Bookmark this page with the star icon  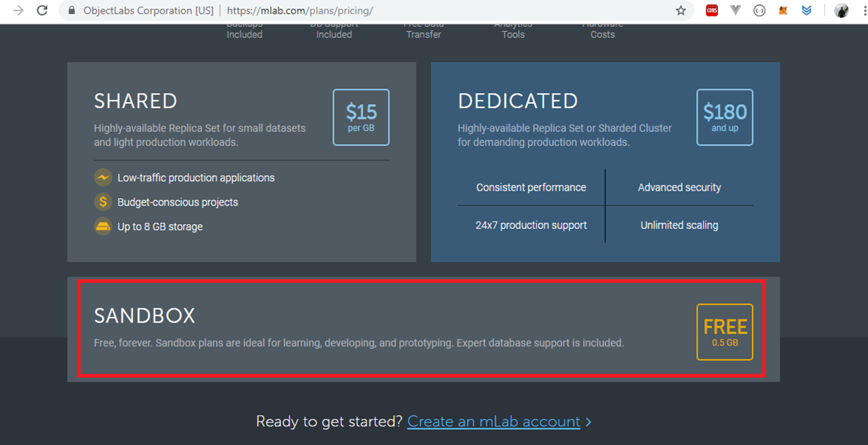[x=681, y=11]
